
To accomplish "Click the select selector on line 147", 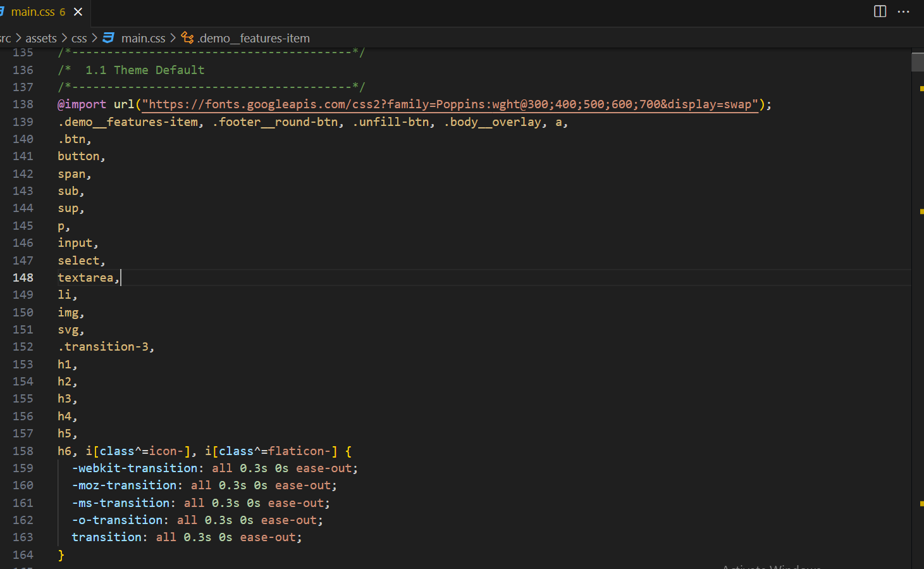I will coord(78,261).
